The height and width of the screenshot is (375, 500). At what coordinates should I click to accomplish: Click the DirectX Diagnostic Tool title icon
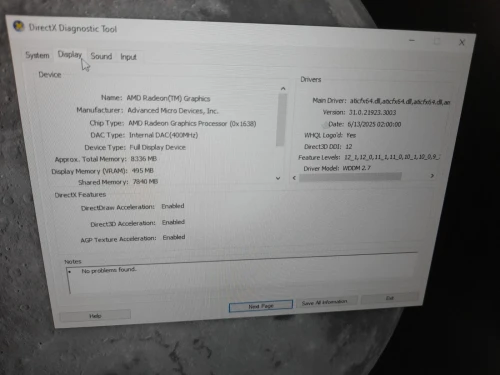click(x=19, y=26)
